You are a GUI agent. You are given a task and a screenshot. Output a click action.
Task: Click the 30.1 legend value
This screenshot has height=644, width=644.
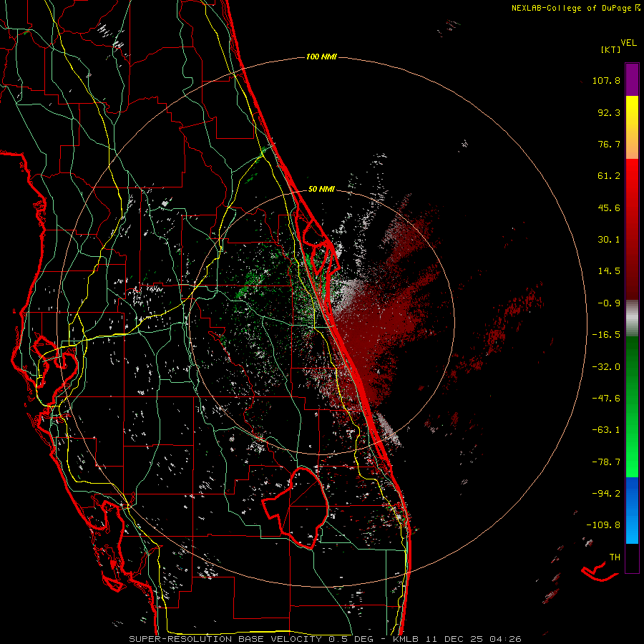pos(609,240)
